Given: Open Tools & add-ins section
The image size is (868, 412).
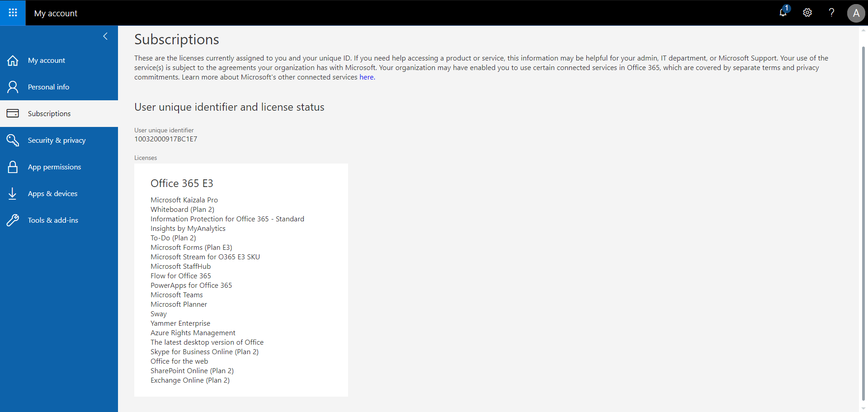Looking at the screenshot, I should [59, 220].
